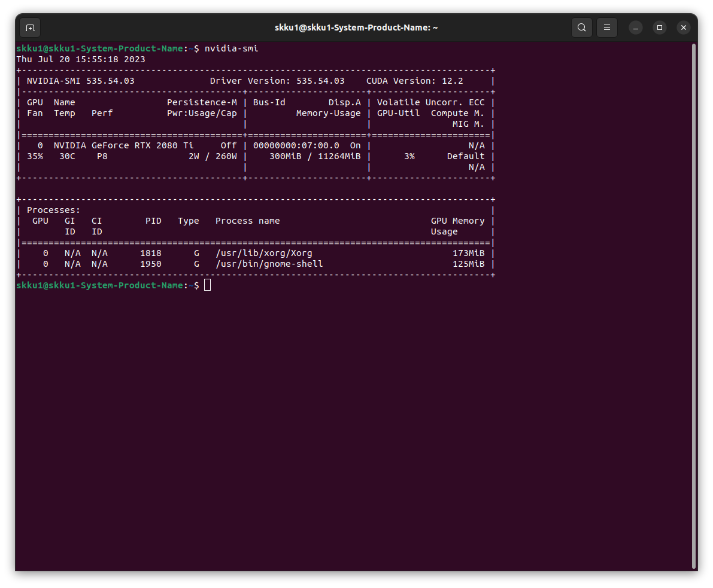Click the 'Type' column header
Image resolution: width=713 pixels, height=588 pixels.
[x=188, y=221]
